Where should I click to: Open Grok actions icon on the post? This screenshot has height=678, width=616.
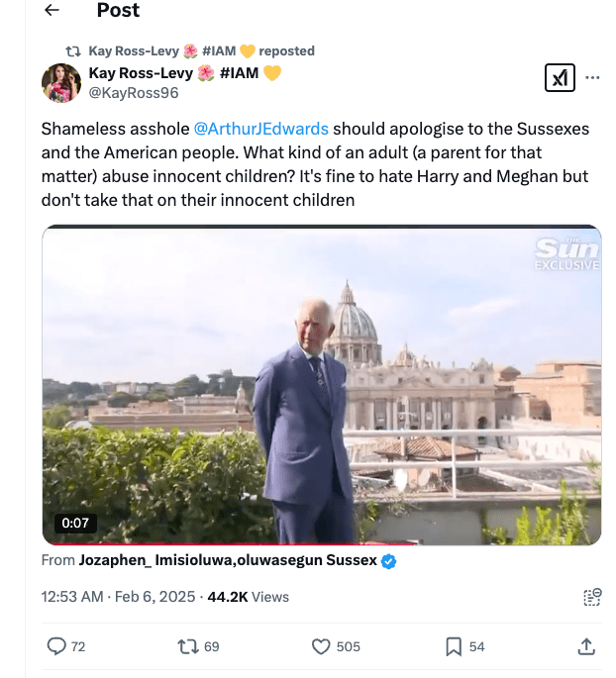560,78
